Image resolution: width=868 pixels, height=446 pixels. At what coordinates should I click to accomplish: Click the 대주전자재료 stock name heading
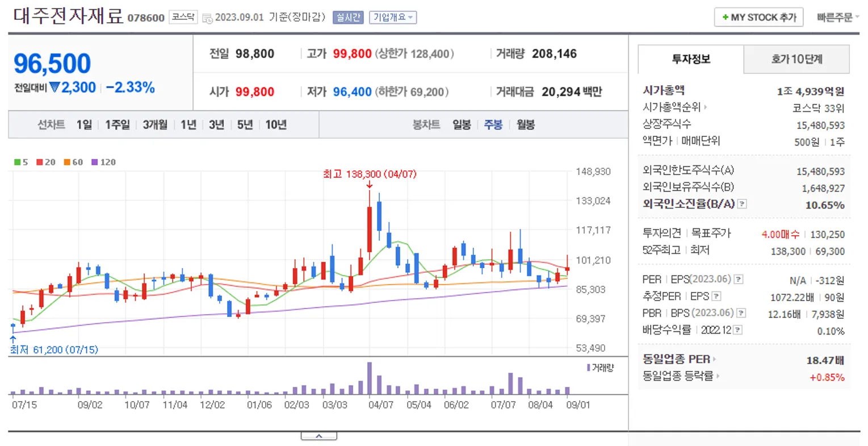[x=68, y=16]
